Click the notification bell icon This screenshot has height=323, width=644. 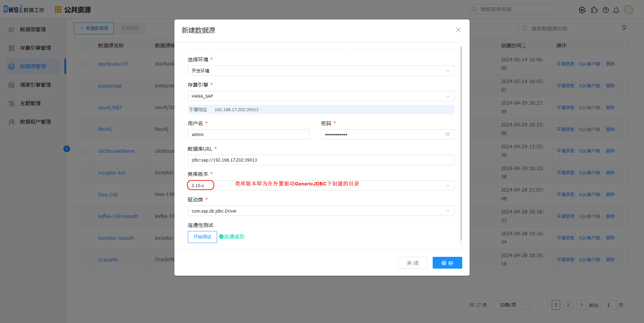tap(616, 10)
